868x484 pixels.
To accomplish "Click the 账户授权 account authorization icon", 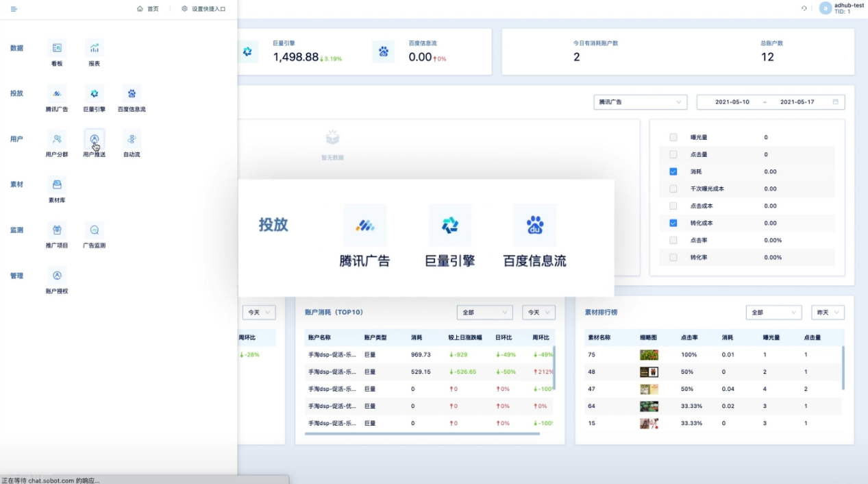I will [x=57, y=276].
